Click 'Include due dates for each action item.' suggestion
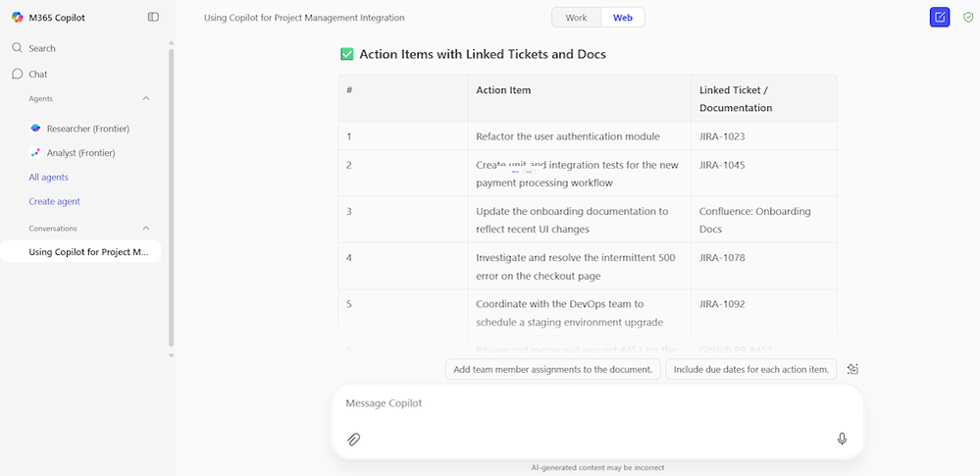 pyautogui.click(x=750, y=369)
